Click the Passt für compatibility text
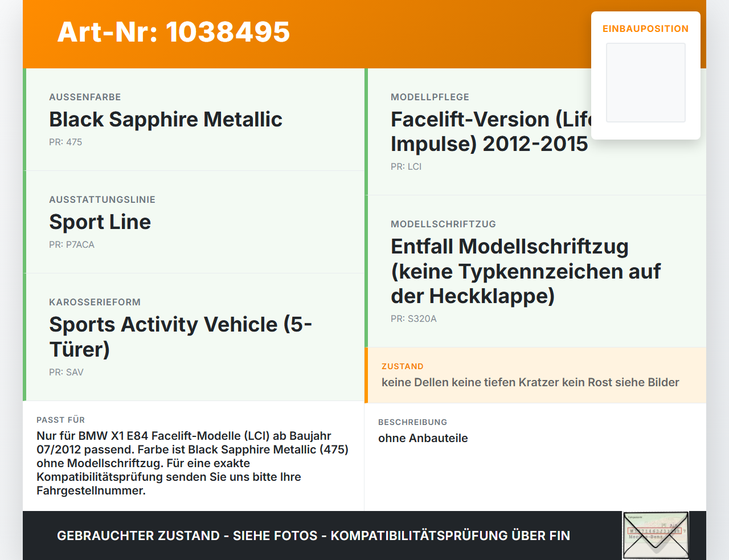Screen dimensions: 729x560 coord(193,463)
